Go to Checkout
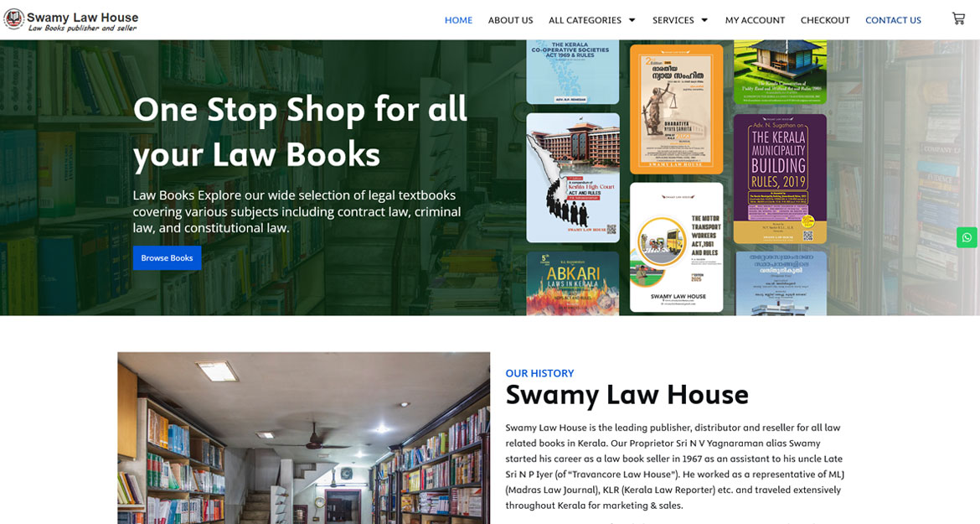The width and height of the screenshot is (980, 524). click(825, 20)
